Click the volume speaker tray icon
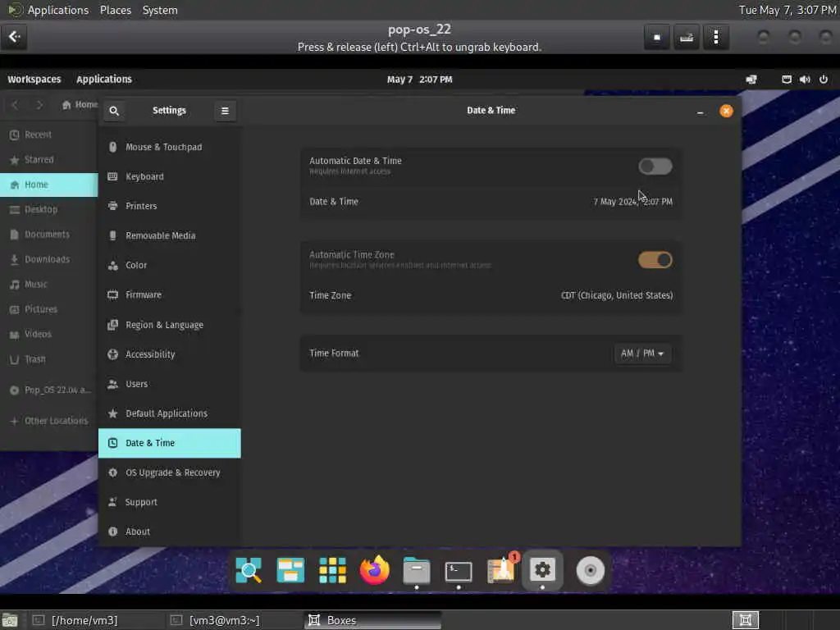Screen dimensions: 840x630 point(805,80)
